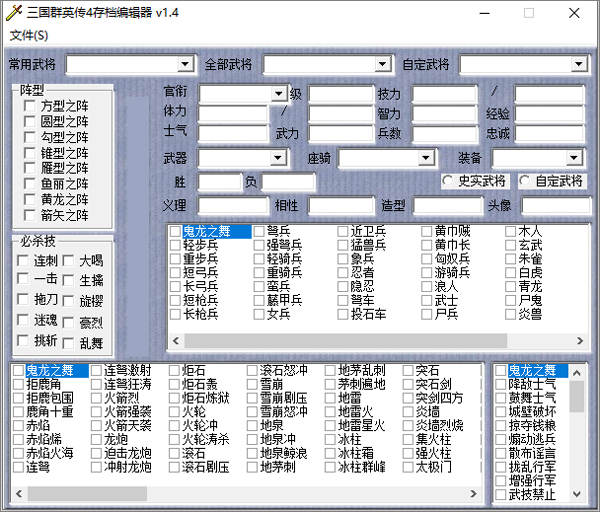Tick the 勾型之阵 checkbox
This screenshot has height=512, width=600.
(30, 137)
